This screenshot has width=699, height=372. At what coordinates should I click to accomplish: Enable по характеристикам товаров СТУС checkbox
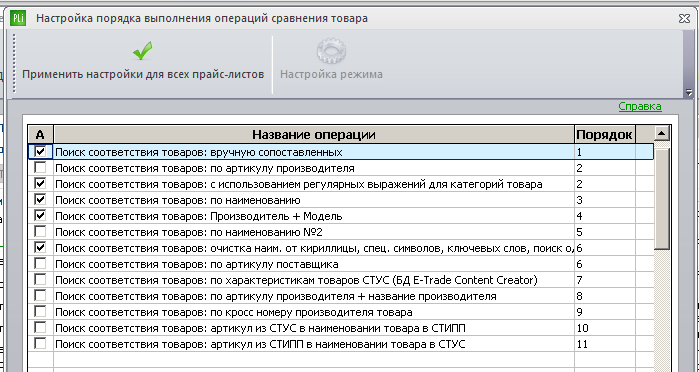click(x=40, y=280)
